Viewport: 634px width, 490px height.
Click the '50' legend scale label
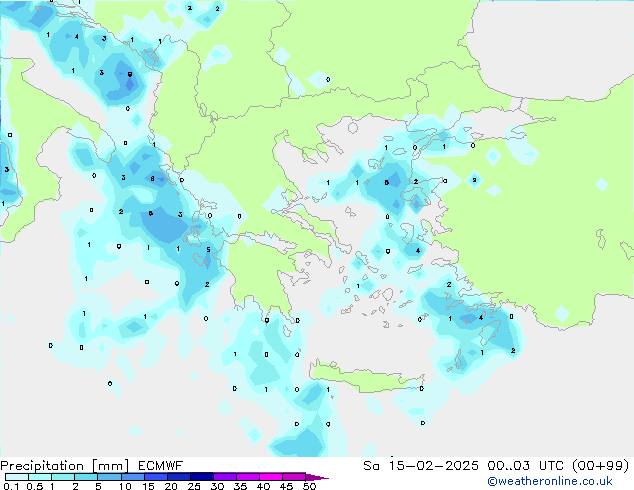[309, 486]
